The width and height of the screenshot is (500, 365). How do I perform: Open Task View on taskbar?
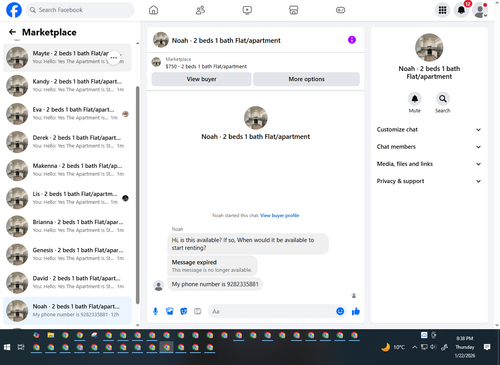[x=21, y=347]
